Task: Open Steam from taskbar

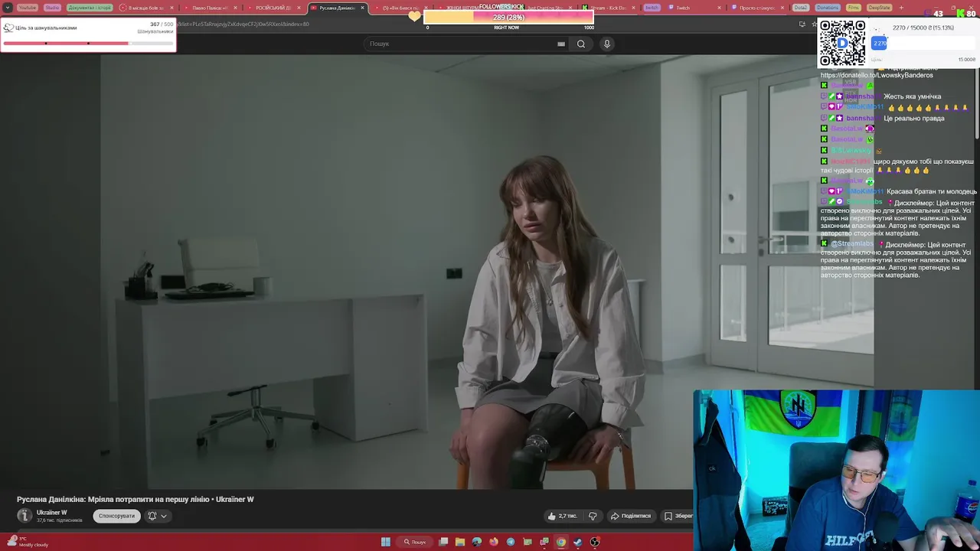Action: coord(578,542)
